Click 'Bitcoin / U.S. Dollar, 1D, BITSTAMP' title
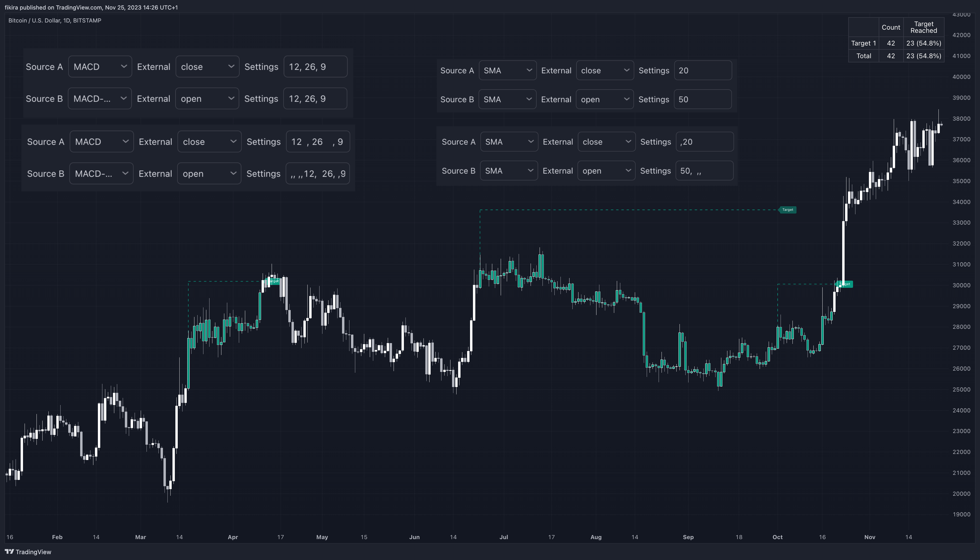This screenshot has height=560, width=980. tap(55, 20)
